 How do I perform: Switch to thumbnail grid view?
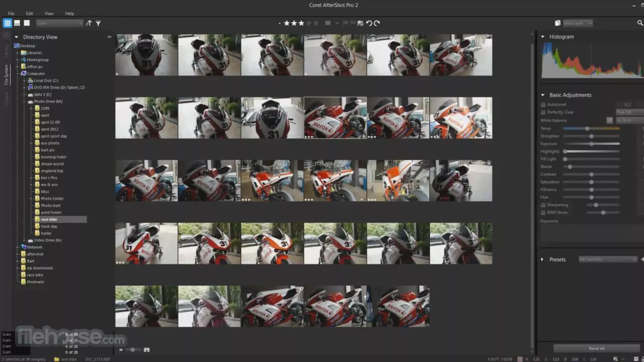7,23
